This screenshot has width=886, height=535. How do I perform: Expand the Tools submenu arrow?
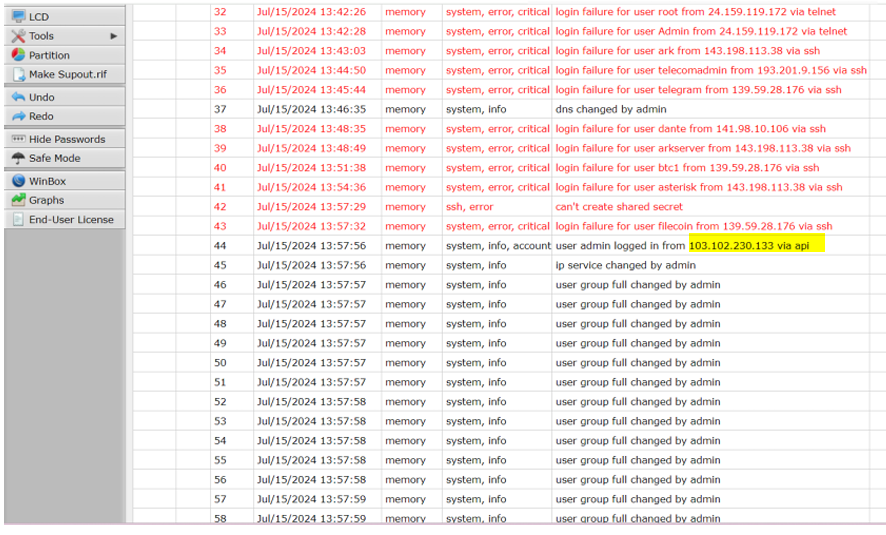(114, 36)
